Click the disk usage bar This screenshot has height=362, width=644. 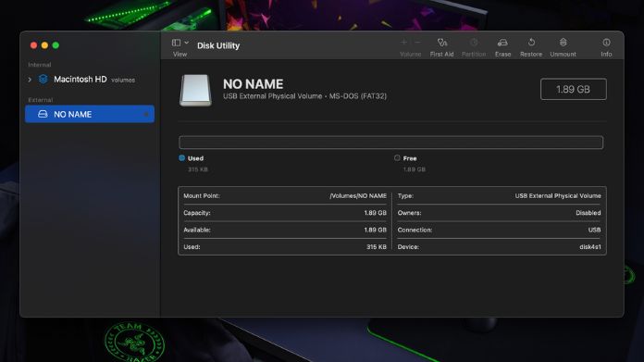[391, 143]
